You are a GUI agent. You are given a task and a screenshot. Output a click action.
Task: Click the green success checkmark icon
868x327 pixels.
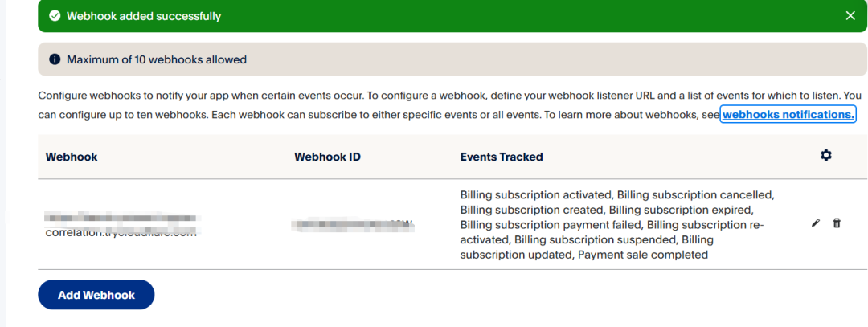tap(55, 16)
